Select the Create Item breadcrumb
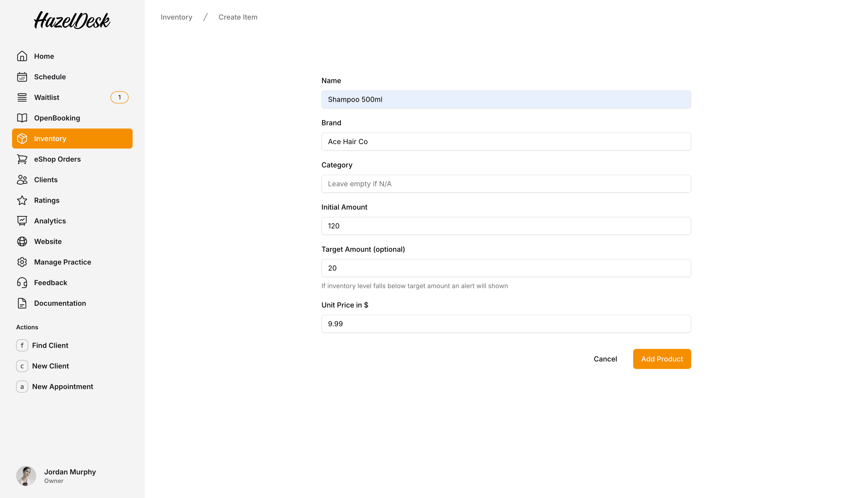The height and width of the screenshot is (498, 868). pyautogui.click(x=238, y=17)
